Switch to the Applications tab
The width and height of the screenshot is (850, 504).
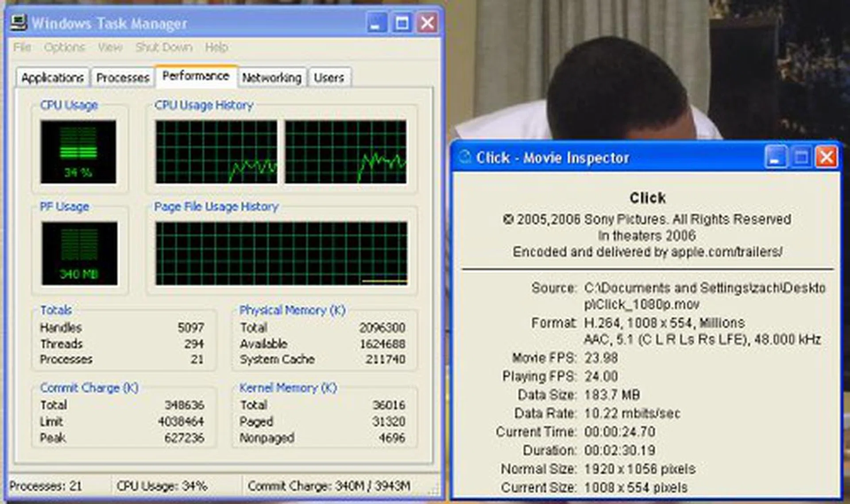coord(52,77)
